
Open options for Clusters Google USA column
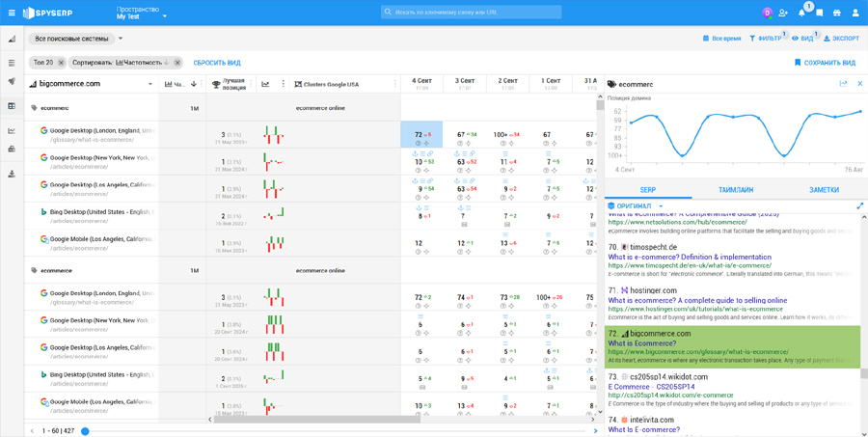394,84
